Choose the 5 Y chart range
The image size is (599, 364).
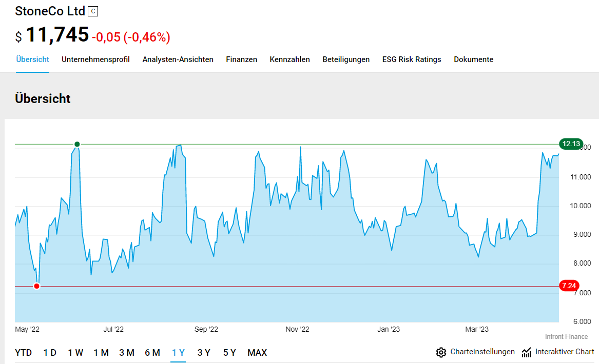pyautogui.click(x=229, y=353)
